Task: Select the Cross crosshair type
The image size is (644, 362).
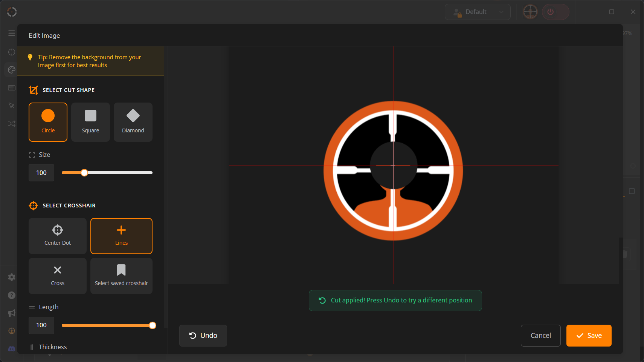Action: [x=58, y=276]
